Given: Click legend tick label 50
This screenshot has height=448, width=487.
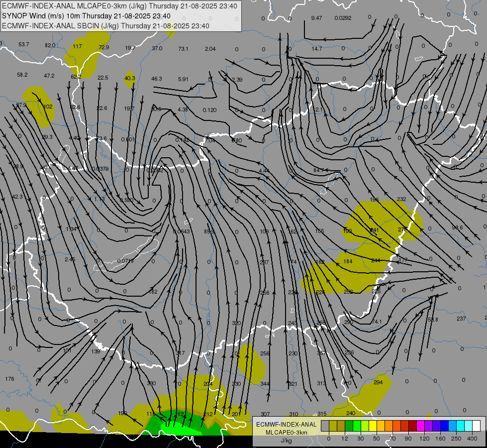Looking at the screenshot, I should coord(377,439).
